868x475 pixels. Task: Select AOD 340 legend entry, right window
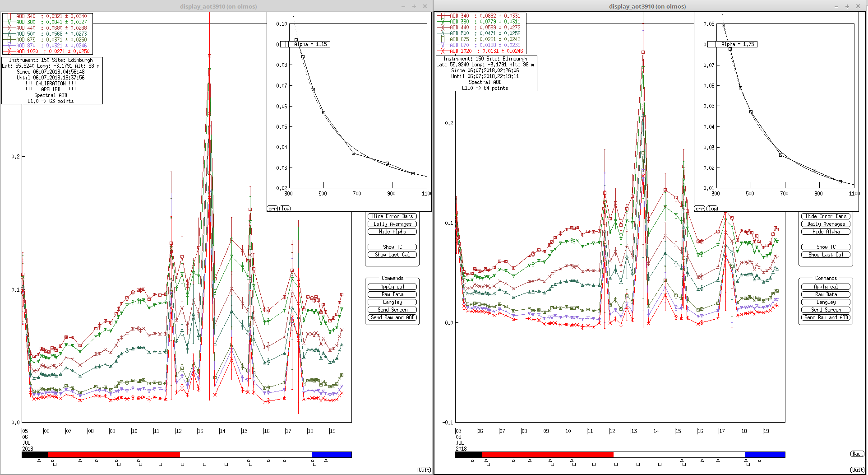pos(481,16)
